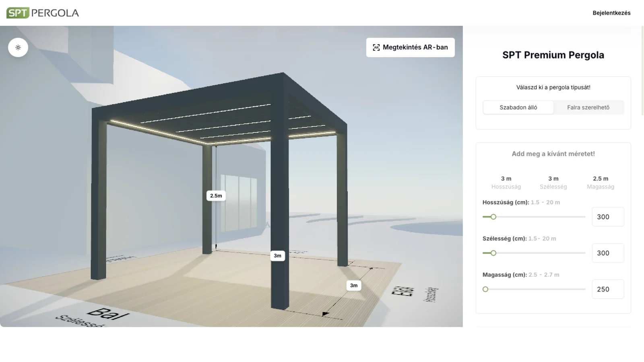Viewport: 644px width, 362px height.
Task: Click the '3 m Szélesség' summary value
Action: pyautogui.click(x=553, y=182)
